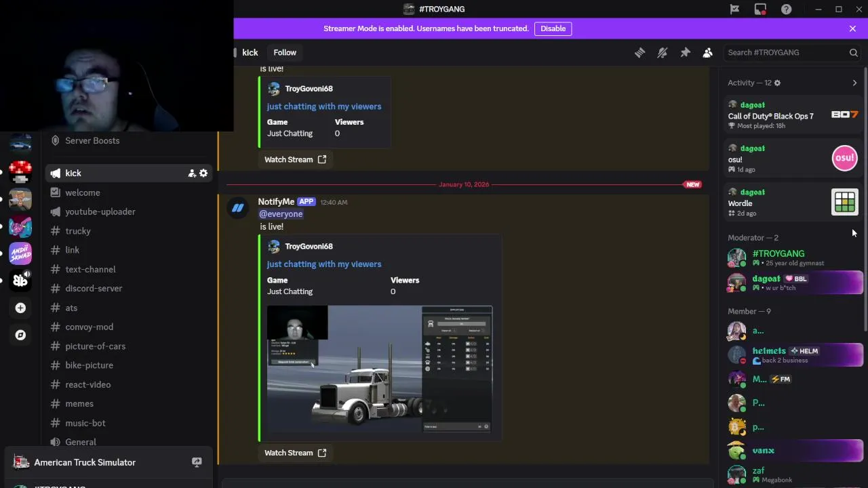This screenshot has width=868, height=488.
Task: Open the red mushroom server icon
Action: (20, 171)
